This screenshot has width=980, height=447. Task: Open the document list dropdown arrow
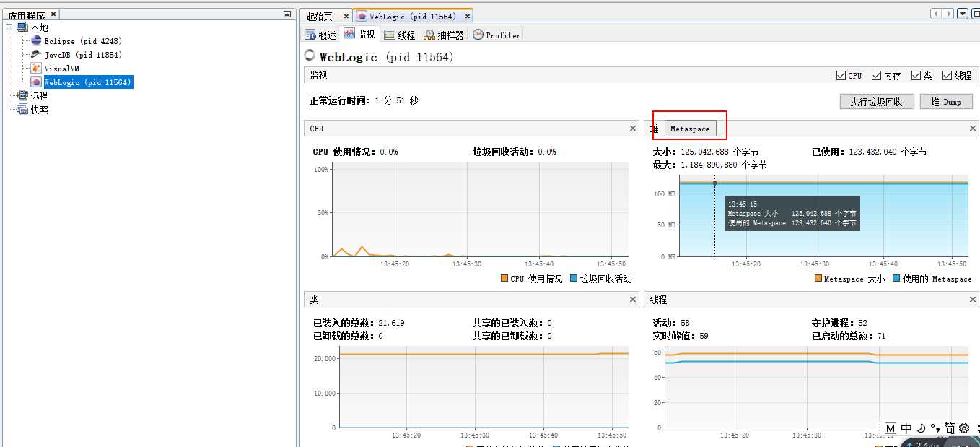[x=963, y=14]
